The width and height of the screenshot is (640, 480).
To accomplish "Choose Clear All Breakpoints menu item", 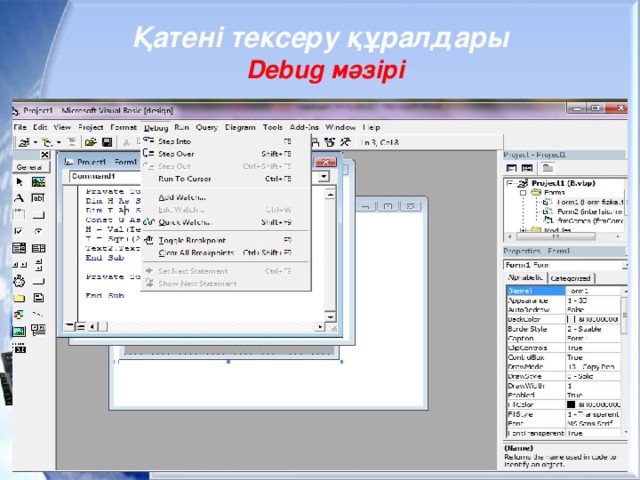I will pos(196,253).
